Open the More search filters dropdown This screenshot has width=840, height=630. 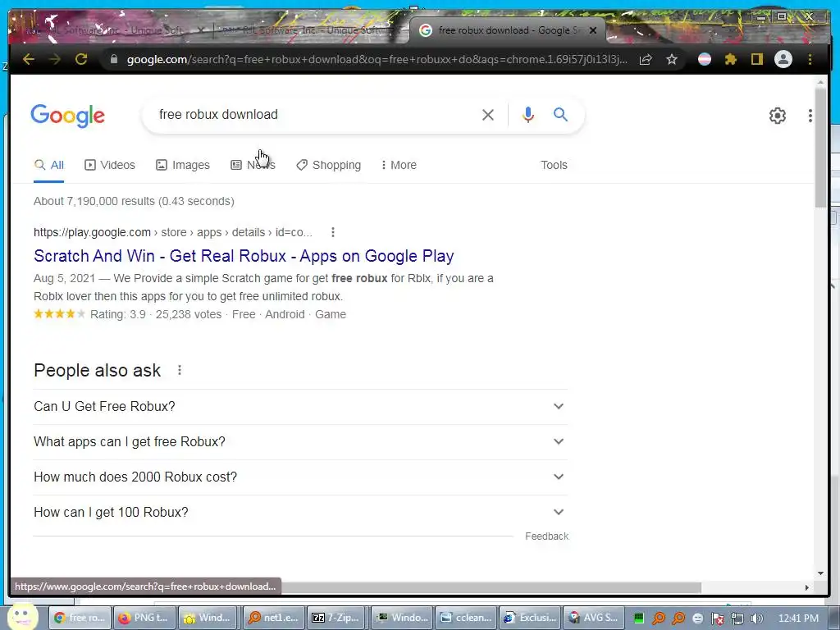tap(398, 165)
